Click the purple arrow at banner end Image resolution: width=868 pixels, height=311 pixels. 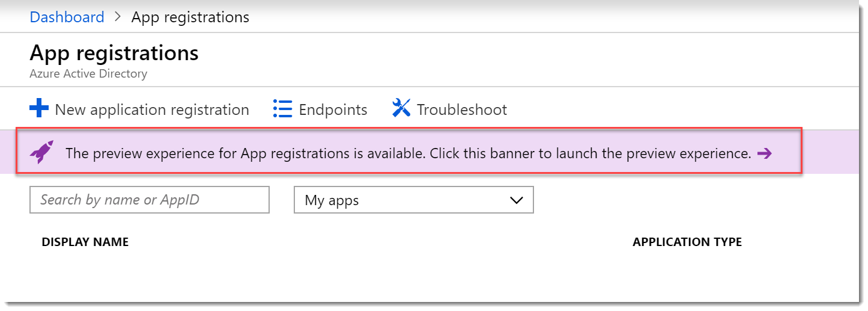764,153
